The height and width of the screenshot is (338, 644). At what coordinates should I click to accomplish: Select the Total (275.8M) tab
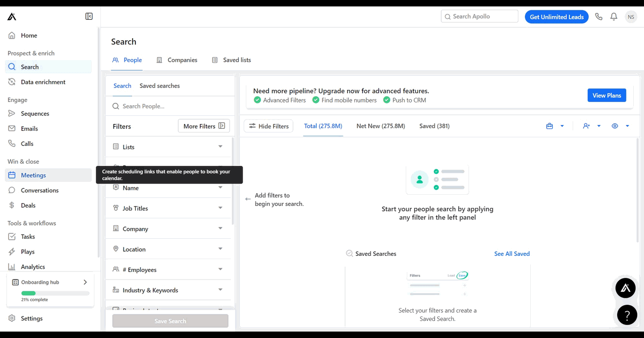[323, 126]
